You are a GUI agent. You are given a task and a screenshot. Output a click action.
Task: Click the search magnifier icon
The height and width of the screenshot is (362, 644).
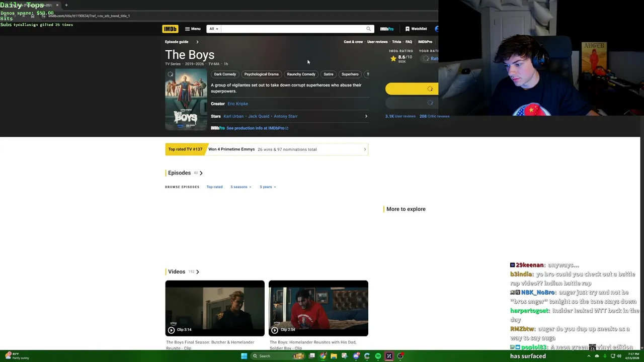[368, 29]
